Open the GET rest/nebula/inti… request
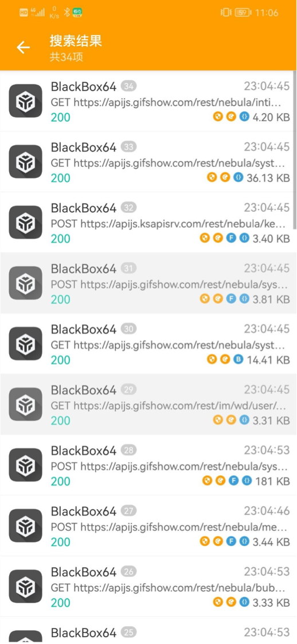Image resolution: width=297 pixels, height=644 pixels. pyautogui.click(x=148, y=101)
